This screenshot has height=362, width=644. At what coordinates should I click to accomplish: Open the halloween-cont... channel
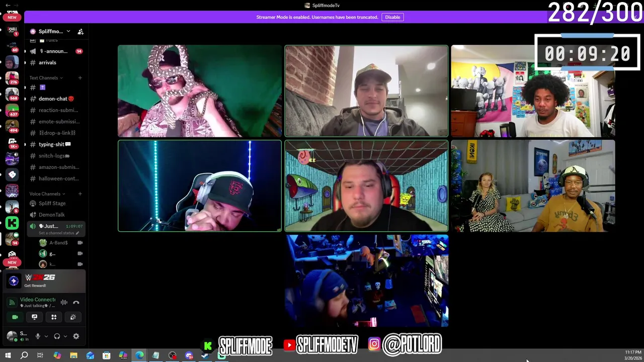pyautogui.click(x=56, y=178)
